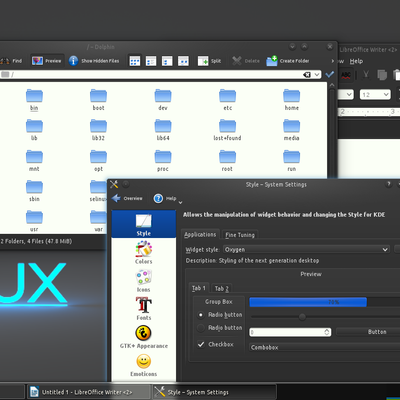Open Dolphin location history dropdown
400x400 pixels.
[x=317, y=75]
